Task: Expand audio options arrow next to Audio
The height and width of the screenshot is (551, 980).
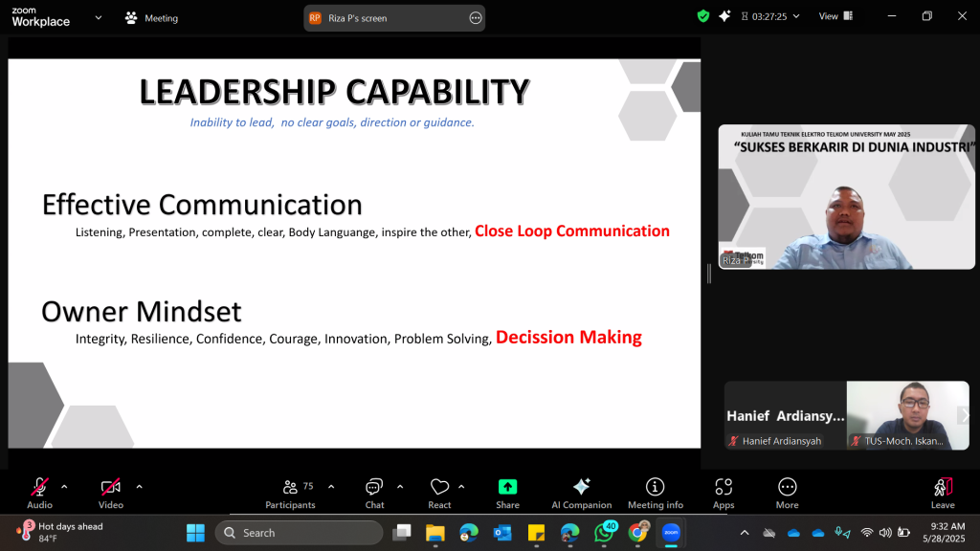Action: point(64,487)
